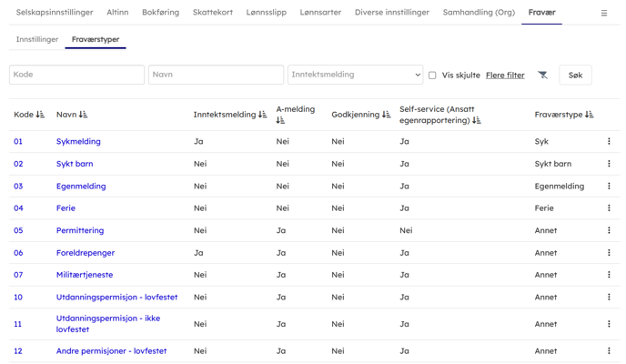Go to Skattekort tab

click(x=212, y=13)
